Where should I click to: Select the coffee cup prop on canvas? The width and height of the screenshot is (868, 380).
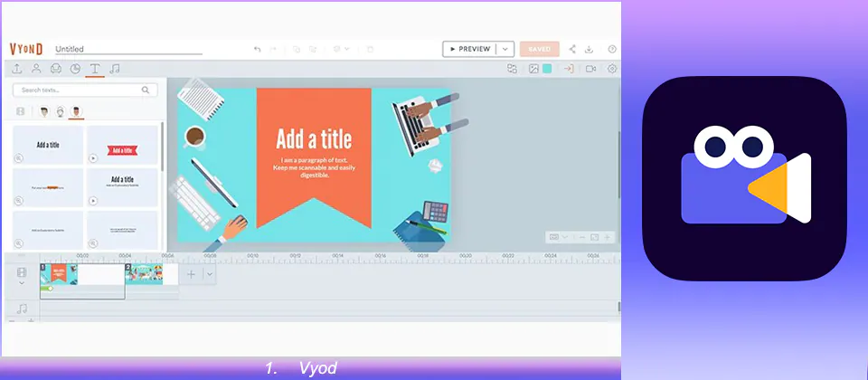[x=195, y=137]
